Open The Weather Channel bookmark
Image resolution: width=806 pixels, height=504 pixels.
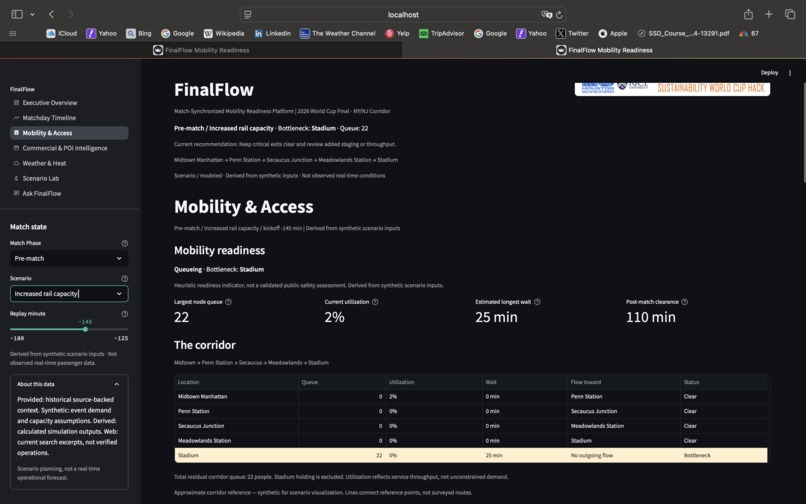(338, 33)
